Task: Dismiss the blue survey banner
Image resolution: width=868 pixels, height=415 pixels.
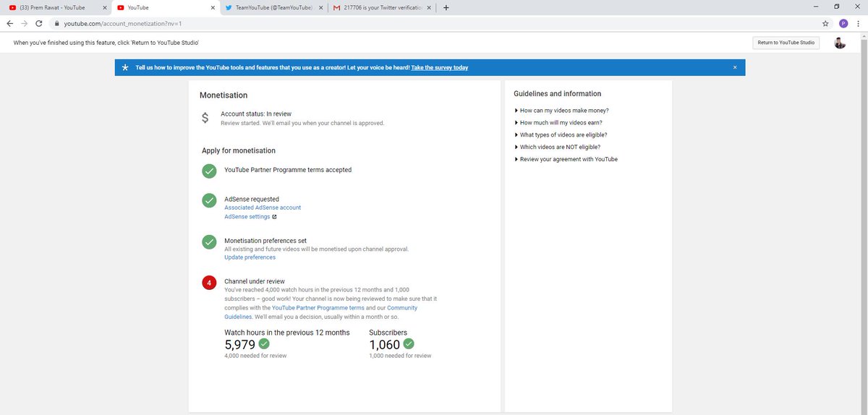Action: click(735, 67)
